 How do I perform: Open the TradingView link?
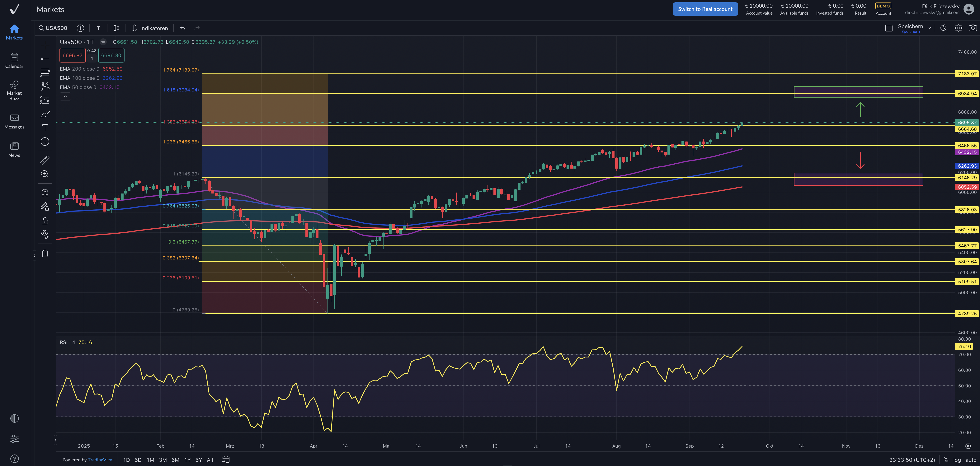coord(100,460)
